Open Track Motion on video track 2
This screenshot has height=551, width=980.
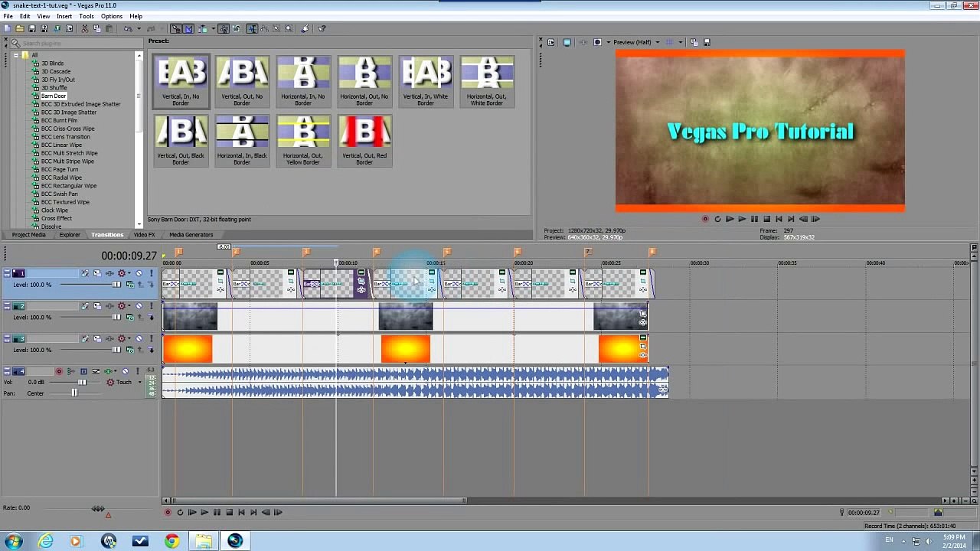(97, 306)
